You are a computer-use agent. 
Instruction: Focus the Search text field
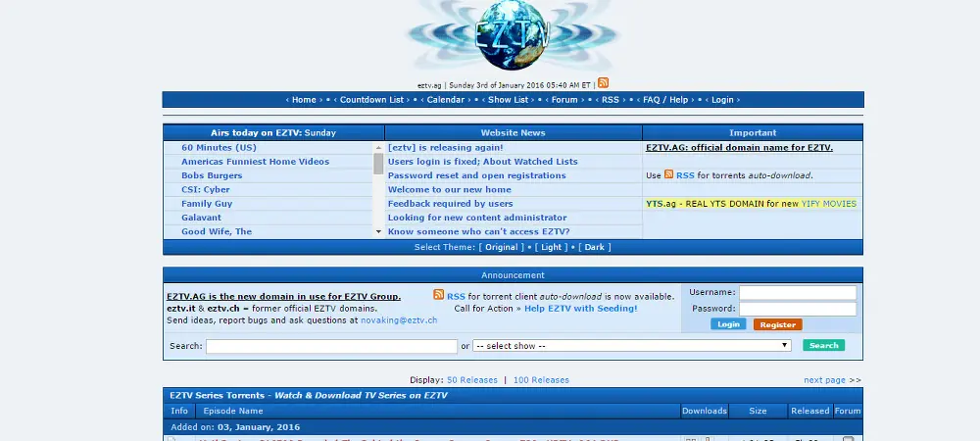coord(331,346)
